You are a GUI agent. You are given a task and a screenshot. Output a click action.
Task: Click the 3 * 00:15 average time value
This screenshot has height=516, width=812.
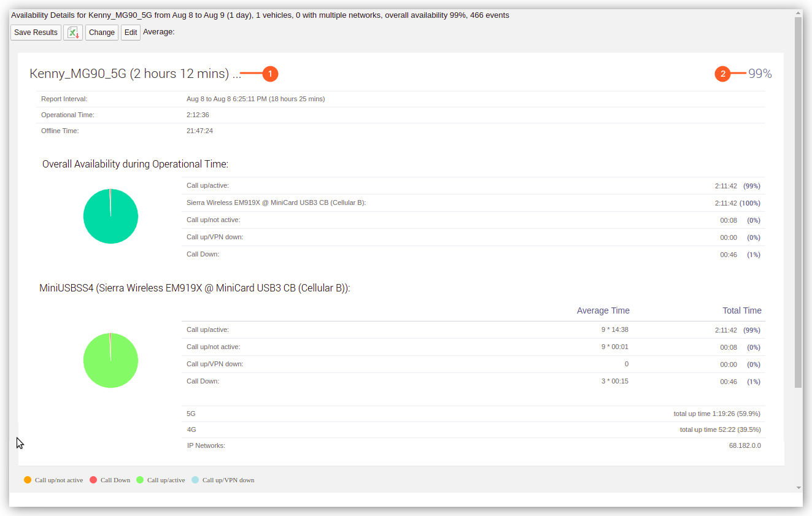coord(615,381)
